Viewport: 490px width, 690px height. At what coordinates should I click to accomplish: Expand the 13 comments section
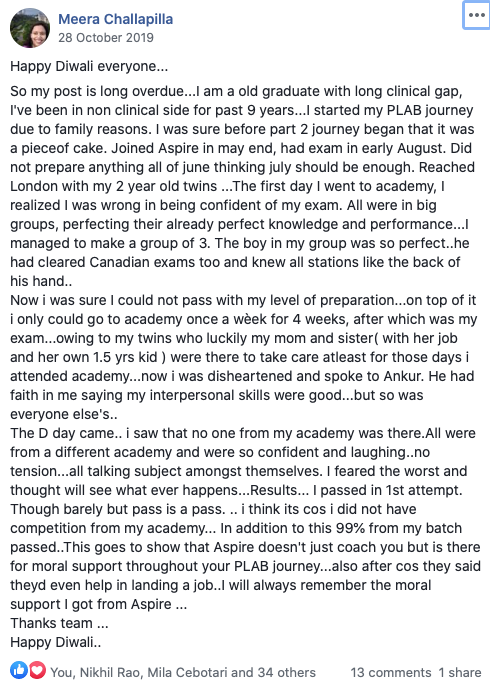coord(391,672)
